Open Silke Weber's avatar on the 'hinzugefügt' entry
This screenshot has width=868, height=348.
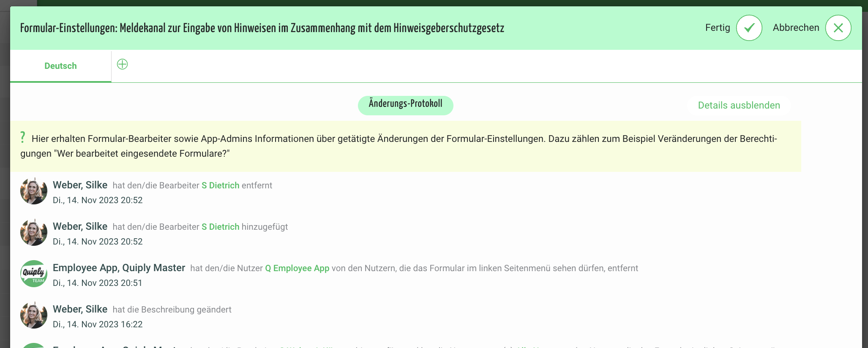pos(34,232)
